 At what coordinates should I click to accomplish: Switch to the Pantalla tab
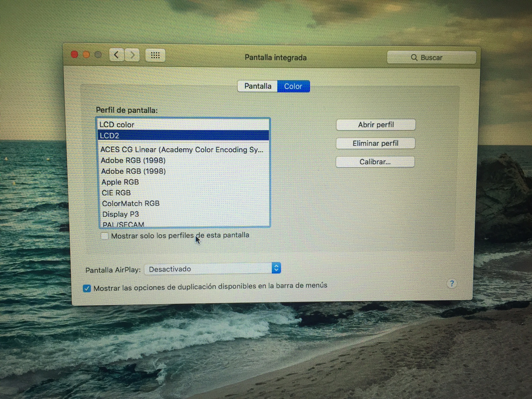(x=258, y=86)
